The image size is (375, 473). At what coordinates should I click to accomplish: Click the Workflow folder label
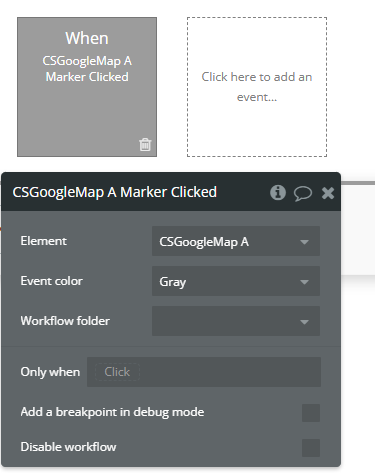click(x=65, y=321)
